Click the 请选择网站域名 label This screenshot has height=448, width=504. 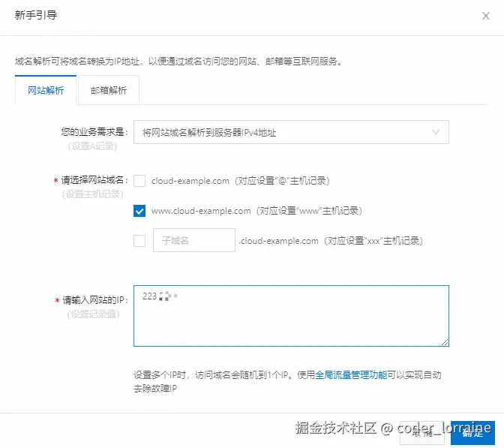tap(94, 180)
